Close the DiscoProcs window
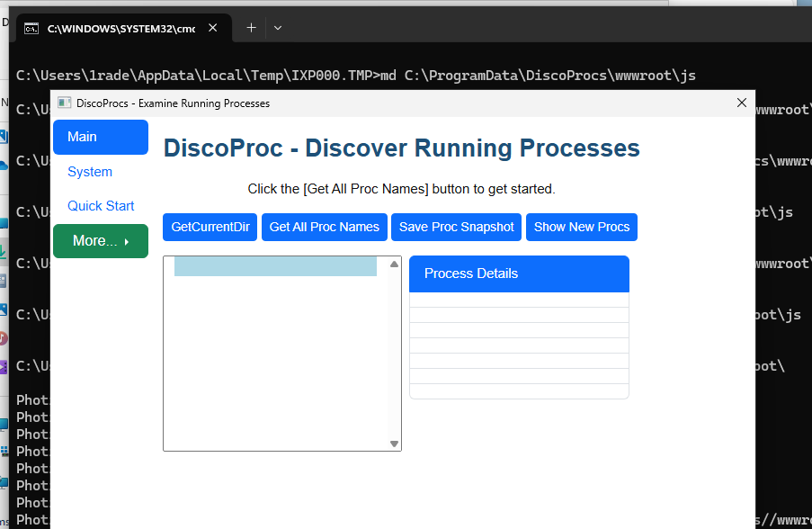 click(741, 103)
